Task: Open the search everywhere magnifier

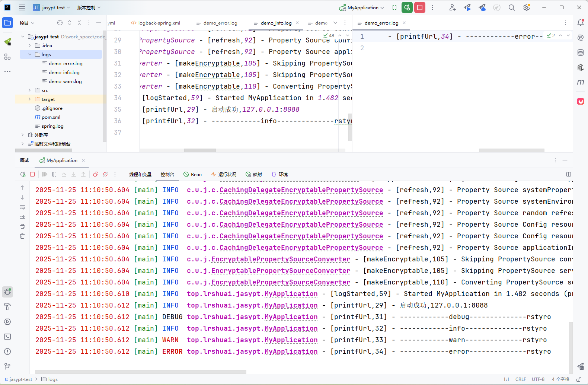Action: (512, 7)
